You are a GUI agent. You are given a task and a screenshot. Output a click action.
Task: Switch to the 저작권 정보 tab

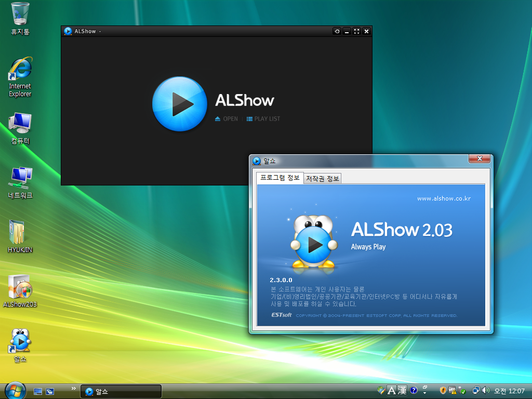click(x=322, y=179)
